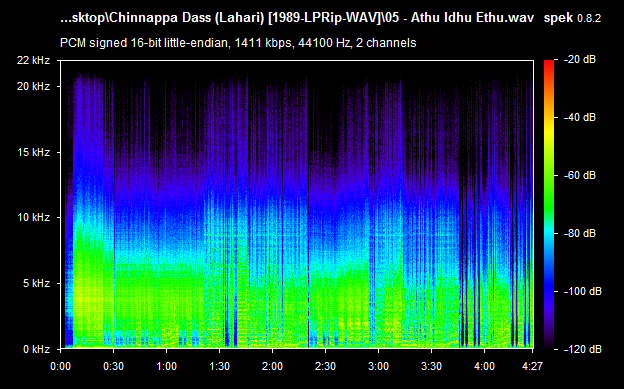Click the 1:00 time marker
This screenshot has width=624, height=389.
pyautogui.click(x=166, y=366)
